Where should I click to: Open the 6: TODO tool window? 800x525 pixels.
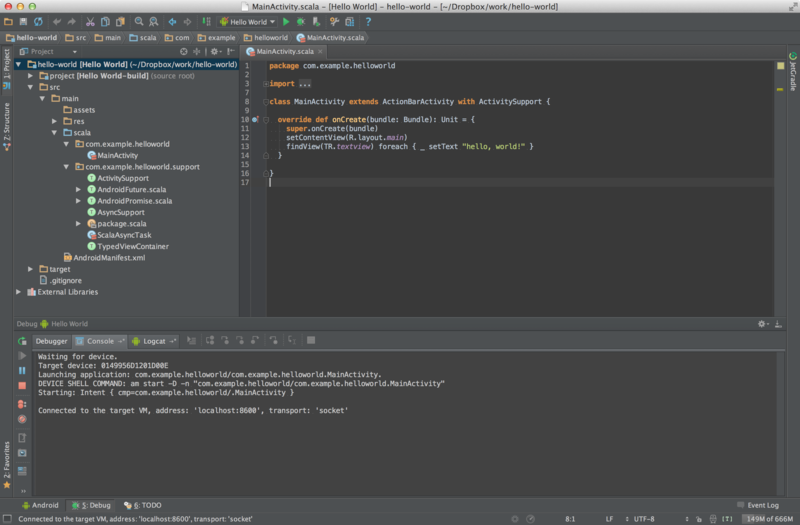point(142,505)
